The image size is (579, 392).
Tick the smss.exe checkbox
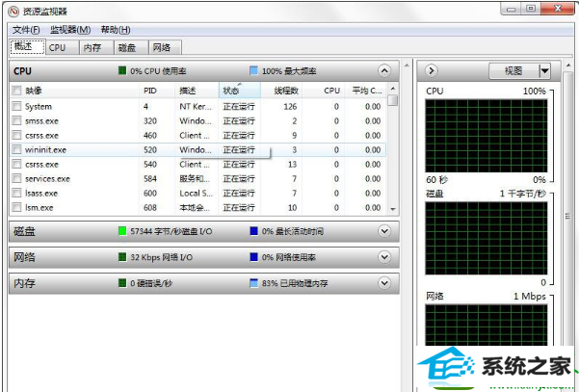(x=16, y=120)
